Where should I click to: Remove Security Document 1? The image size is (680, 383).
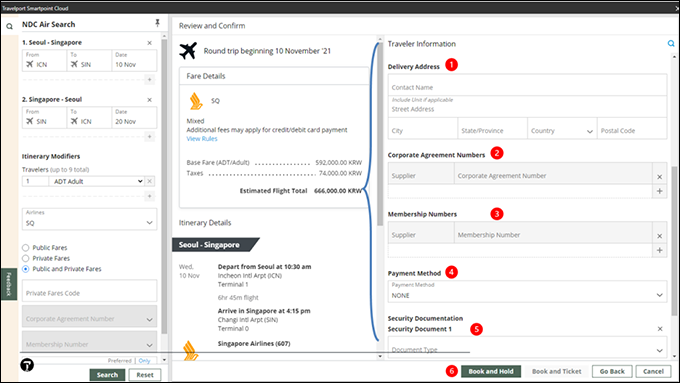[x=660, y=329]
